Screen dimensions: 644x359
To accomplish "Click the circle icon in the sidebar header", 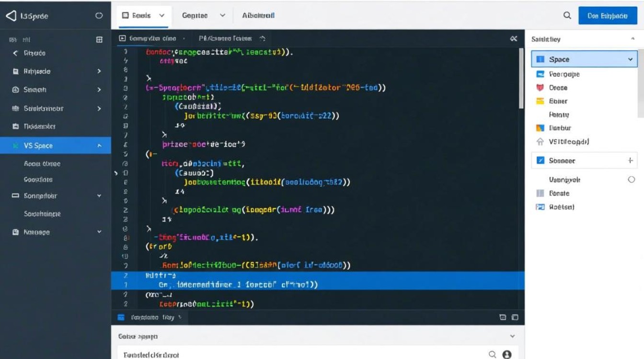I will 99,16.
